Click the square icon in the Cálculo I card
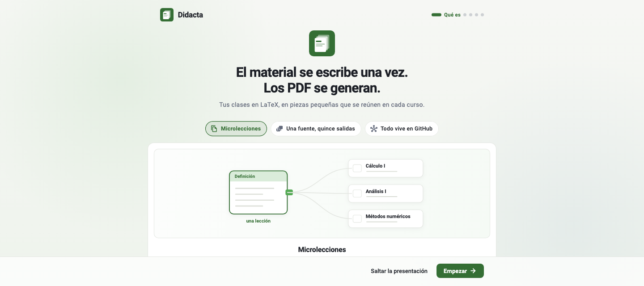644x286 pixels. (x=357, y=168)
